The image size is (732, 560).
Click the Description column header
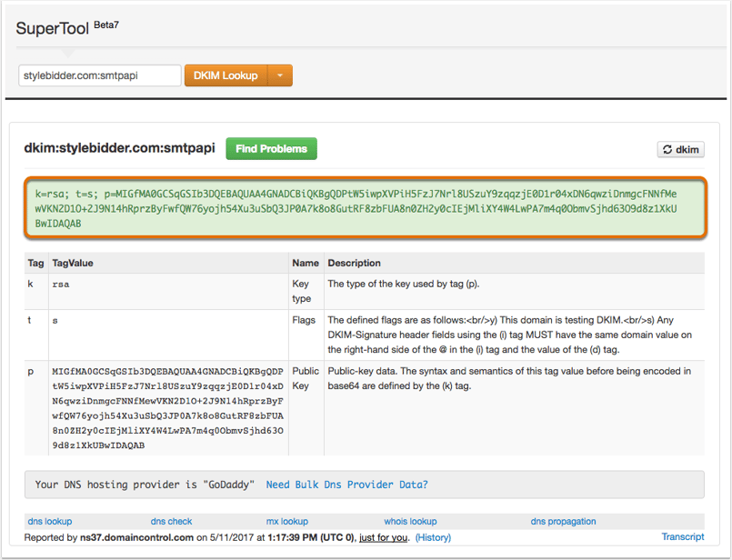[x=355, y=264]
